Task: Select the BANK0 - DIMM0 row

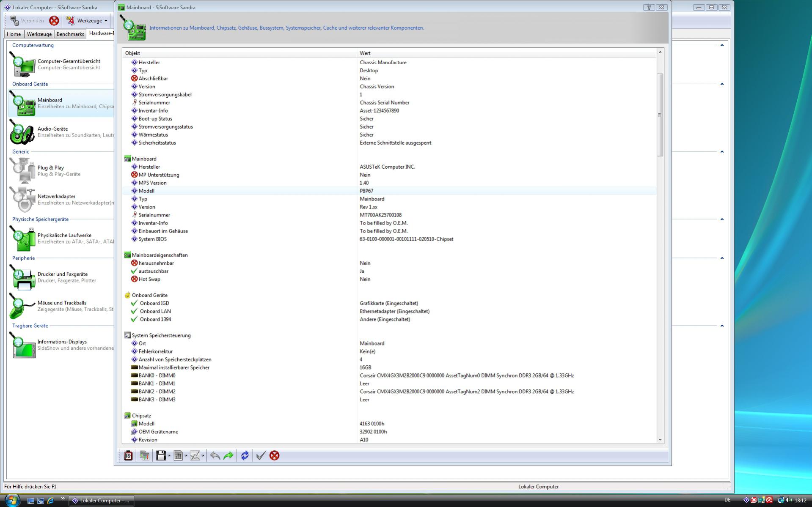Action: 389,376
